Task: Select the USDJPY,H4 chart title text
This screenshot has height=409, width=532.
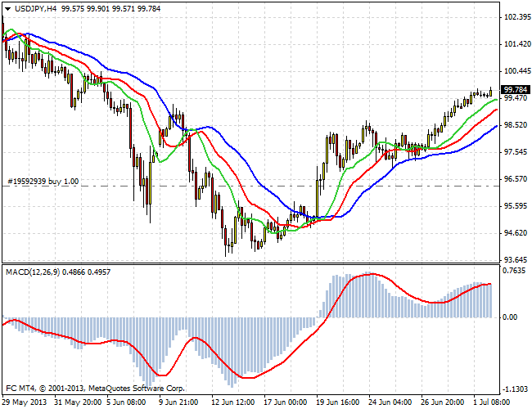Action: (x=36, y=9)
